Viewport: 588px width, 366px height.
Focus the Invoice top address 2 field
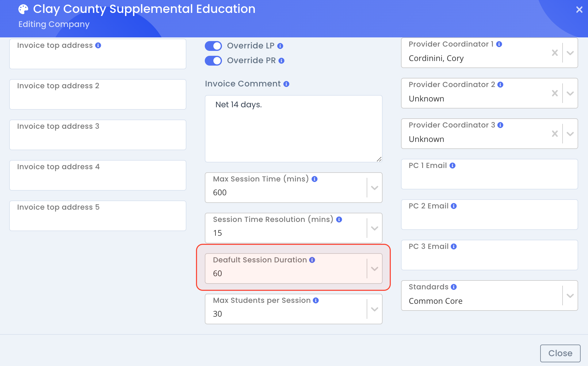pyautogui.click(x=98, y=94)
